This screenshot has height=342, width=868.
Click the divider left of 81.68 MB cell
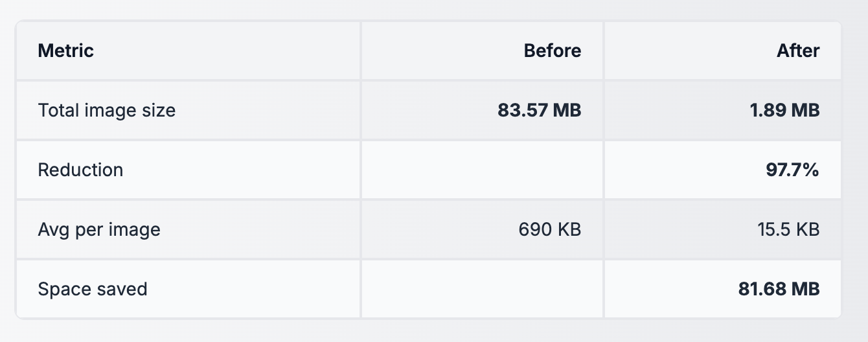pyautogui.click(x=604, y=289)
